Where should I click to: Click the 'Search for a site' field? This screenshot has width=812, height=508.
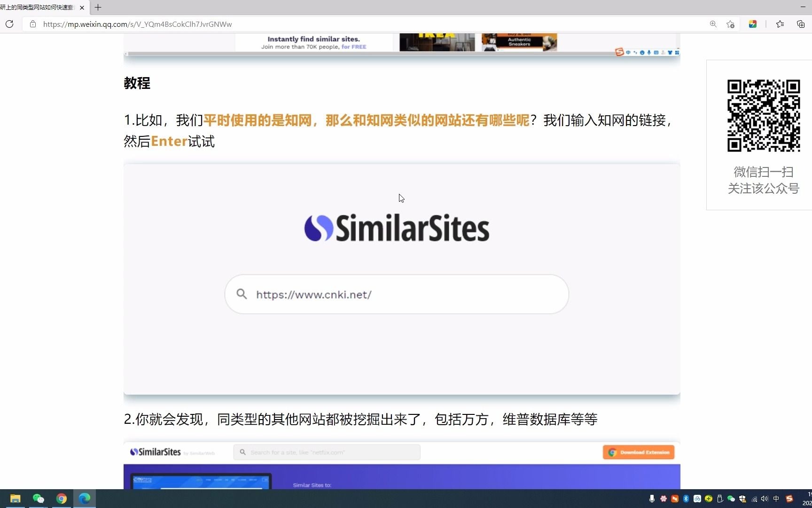327,452
